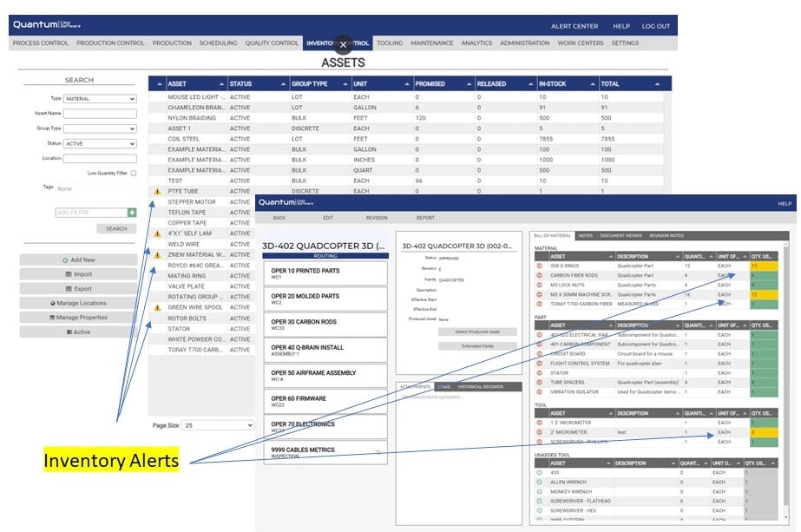Screen dimensions: 801x532
Task: Click the warning icon beside 4"X1" SELF LAM
Action: [157, 233]
